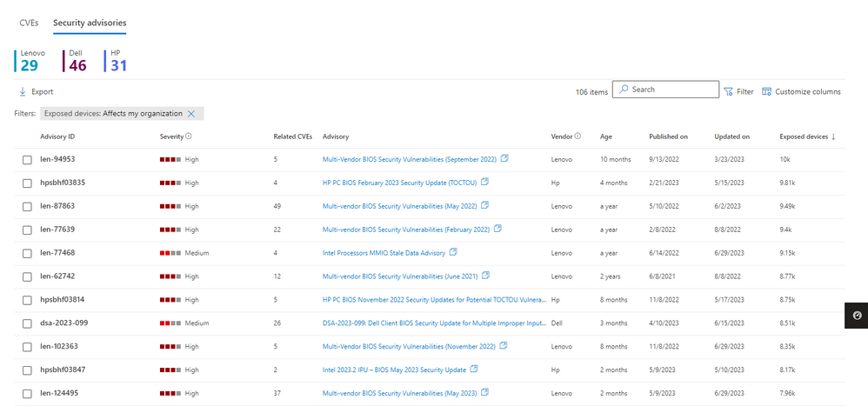Select the len-94953 row checkbox
Image resolution: width=868 pixels, height=406 pixels.
coord(27,159)
